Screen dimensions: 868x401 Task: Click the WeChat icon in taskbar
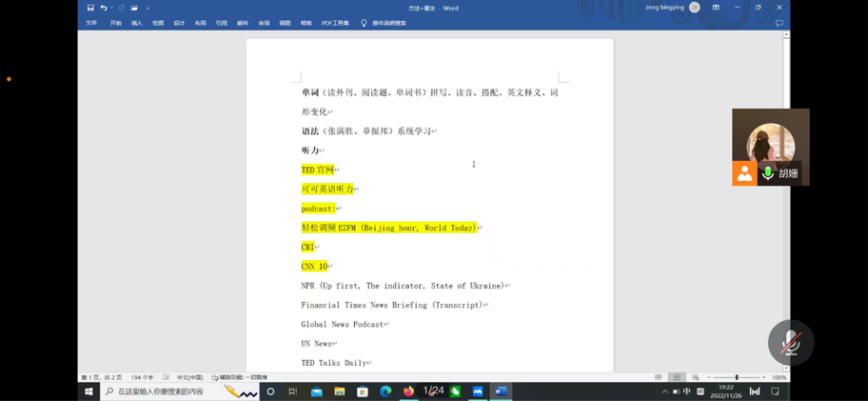click(455, 391)
